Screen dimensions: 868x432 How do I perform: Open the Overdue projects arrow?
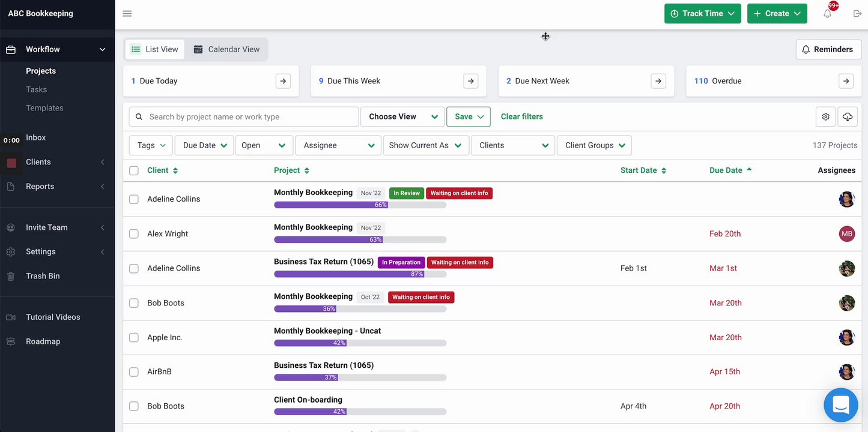846,81
